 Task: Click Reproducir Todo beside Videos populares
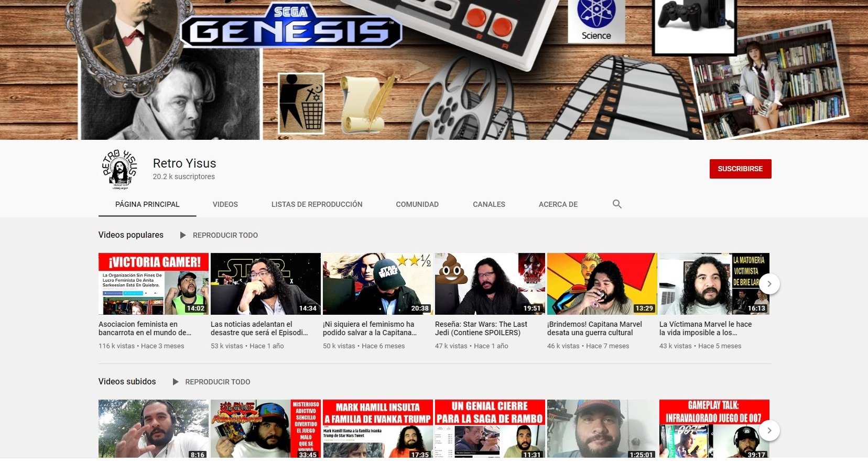(x=225, y=235)
